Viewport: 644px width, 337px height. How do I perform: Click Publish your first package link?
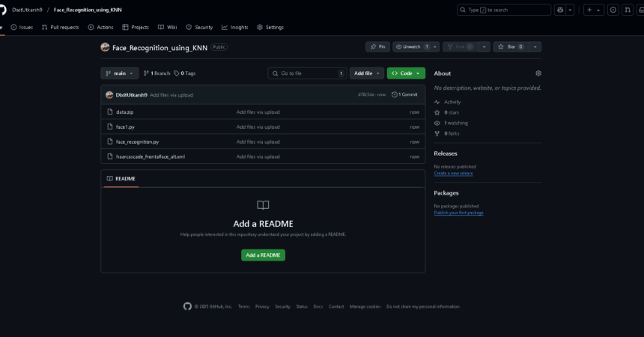click(x=458, y=213)
